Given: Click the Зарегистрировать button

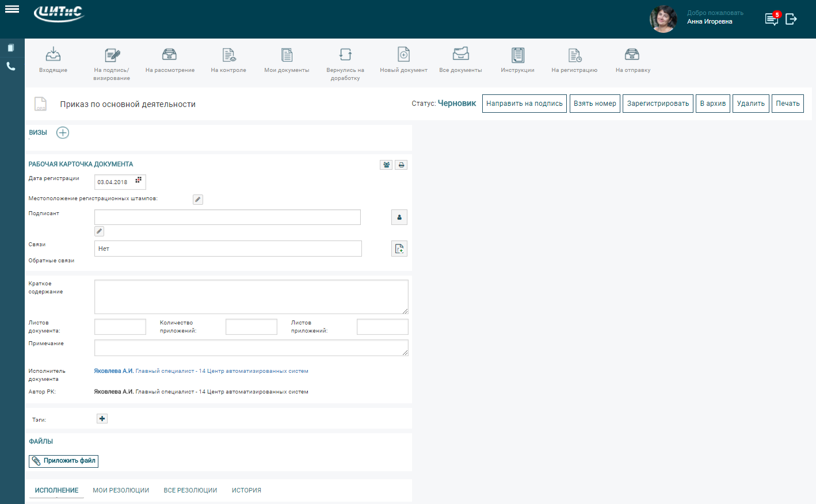Looking at the screenshot, I should [658, 104].
